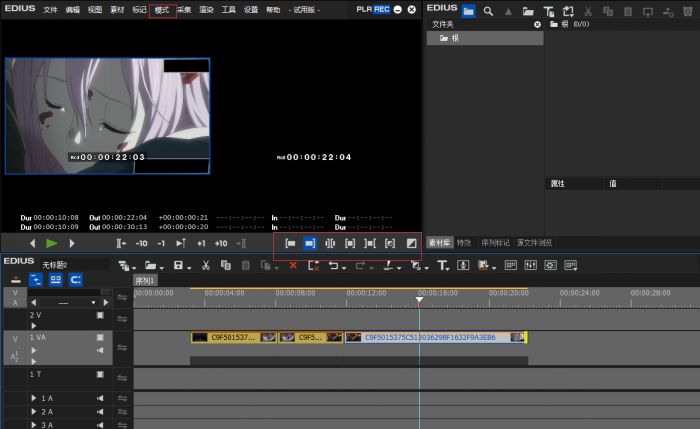Select the 序列1 sequence tab
The image size is (700, 429).
coord(147,281)
